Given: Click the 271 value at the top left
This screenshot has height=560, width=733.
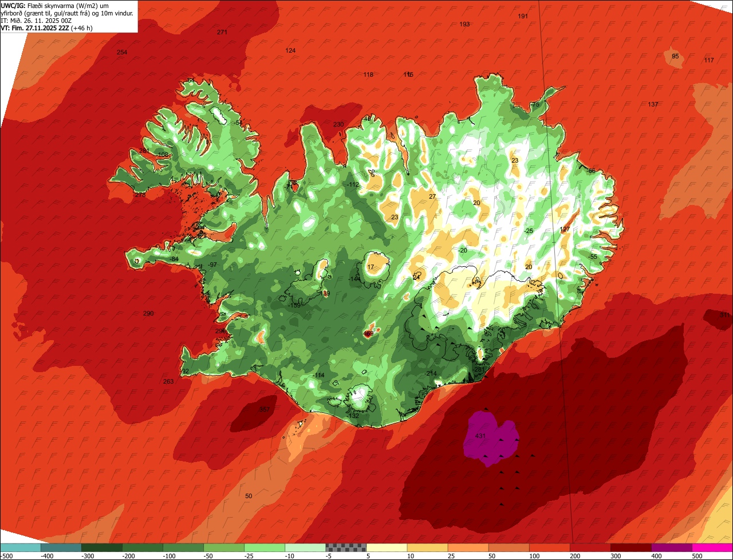Looking at the screenshot, I should coord(222,32).
